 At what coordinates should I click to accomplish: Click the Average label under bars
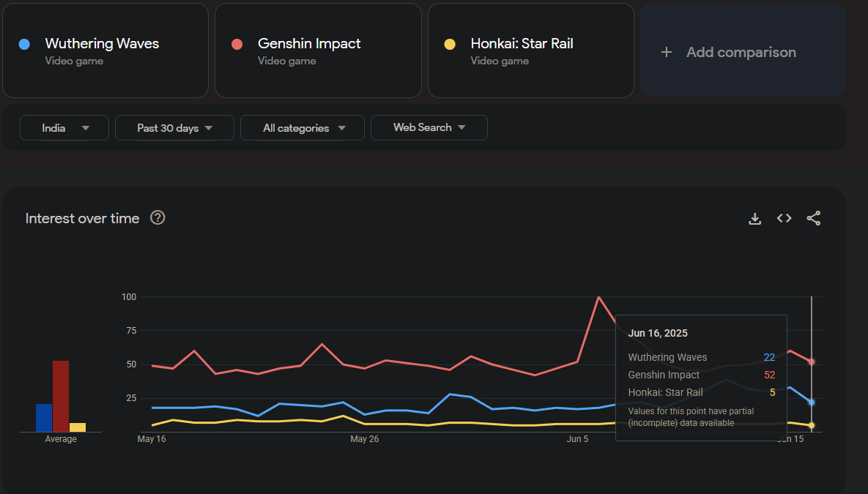[x=61, y=438]
